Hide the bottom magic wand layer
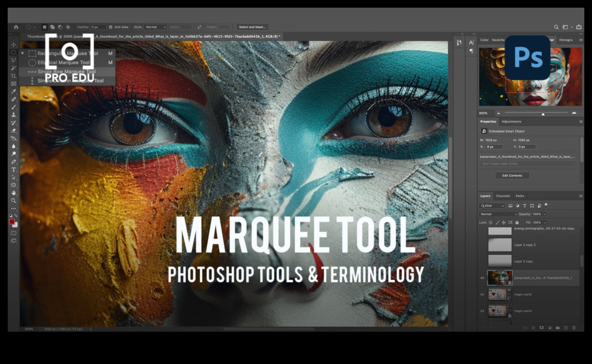The image size is (592, 364). coord(482,311)
